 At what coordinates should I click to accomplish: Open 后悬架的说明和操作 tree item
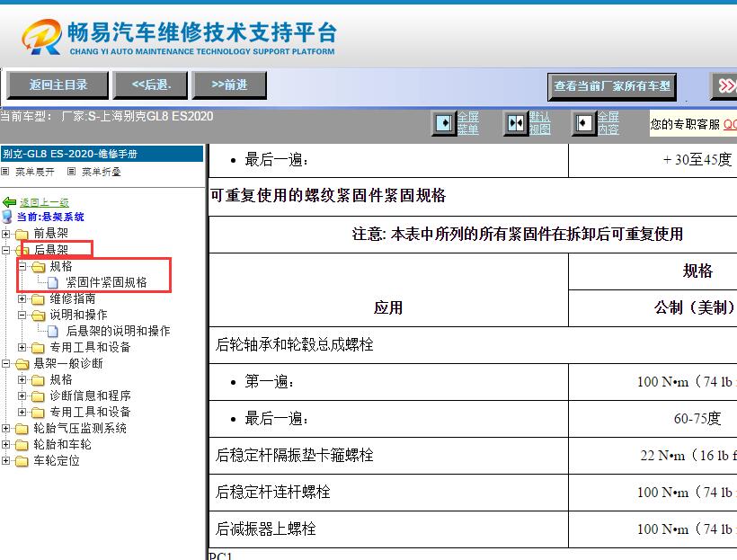(118, 332)
